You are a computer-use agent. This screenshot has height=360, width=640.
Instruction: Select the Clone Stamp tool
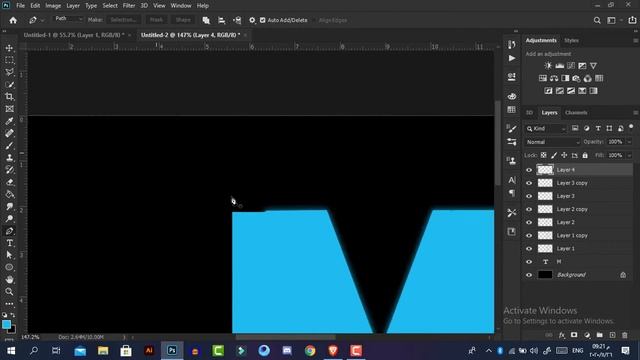pos(9,158)
